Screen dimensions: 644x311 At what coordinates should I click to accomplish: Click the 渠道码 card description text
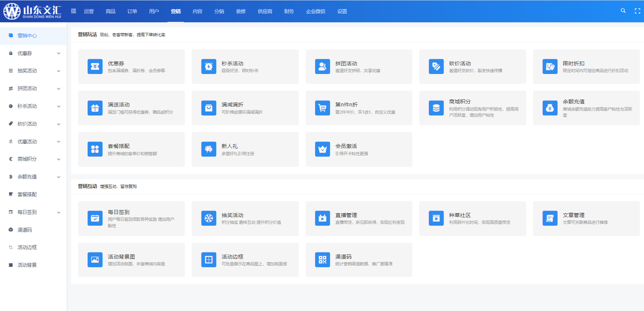tap(364, 264)
